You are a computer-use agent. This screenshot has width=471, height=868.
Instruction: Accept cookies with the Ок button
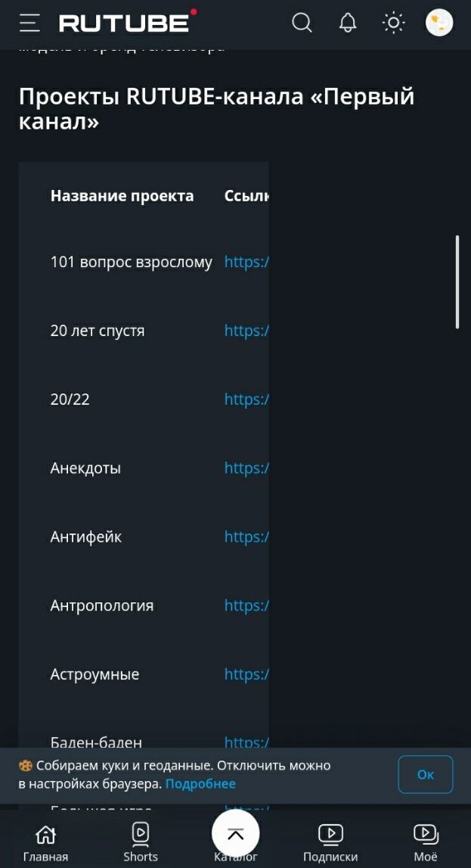[426, 774]
